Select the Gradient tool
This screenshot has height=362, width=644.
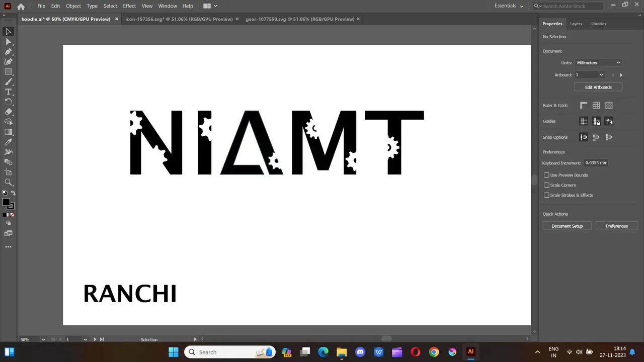8,132
